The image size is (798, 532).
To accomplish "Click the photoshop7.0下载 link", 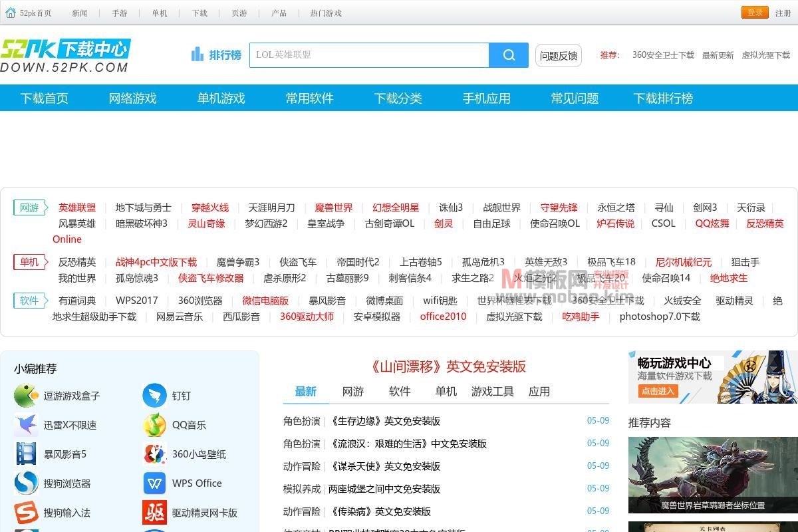I will 660,317.
